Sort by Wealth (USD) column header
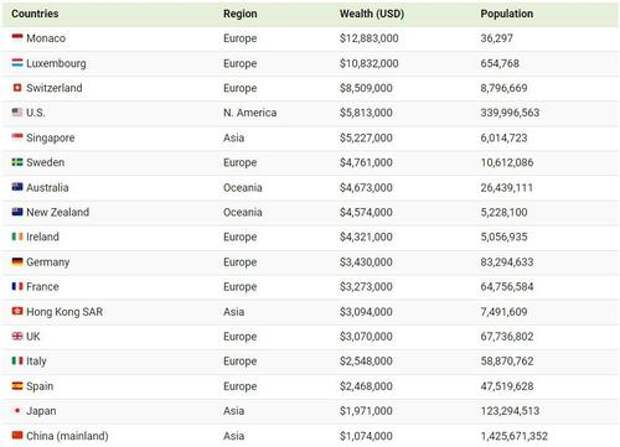The image size is (620, 447). [372, 13]
